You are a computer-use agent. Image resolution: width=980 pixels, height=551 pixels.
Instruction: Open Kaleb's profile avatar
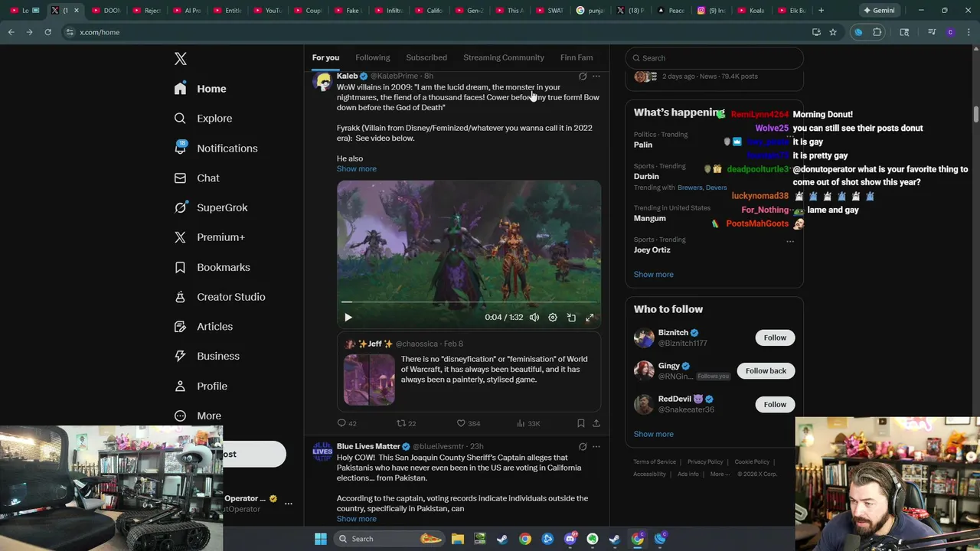[x=322, y=81]
